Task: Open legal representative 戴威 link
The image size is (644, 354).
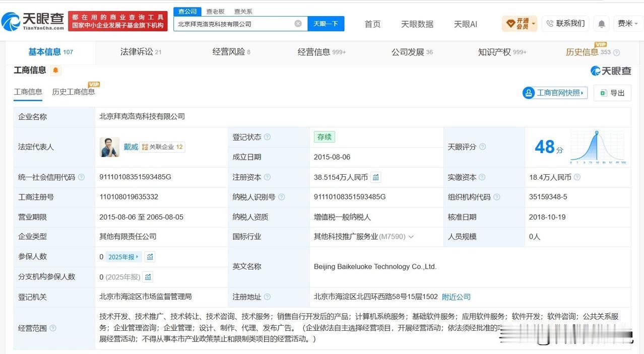Action: [131, 147]
